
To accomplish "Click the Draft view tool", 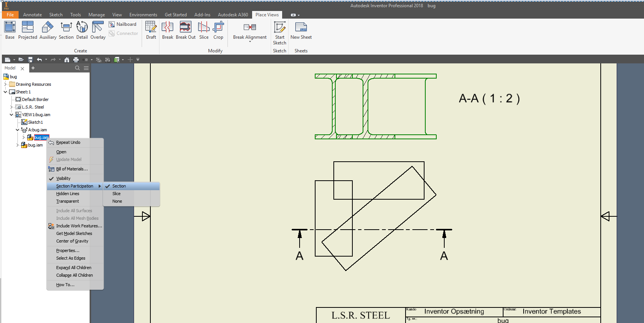I will pos(151,30).
